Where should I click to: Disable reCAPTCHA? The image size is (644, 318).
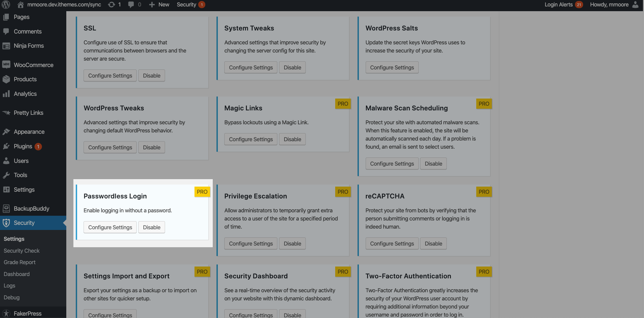point(433,243)
